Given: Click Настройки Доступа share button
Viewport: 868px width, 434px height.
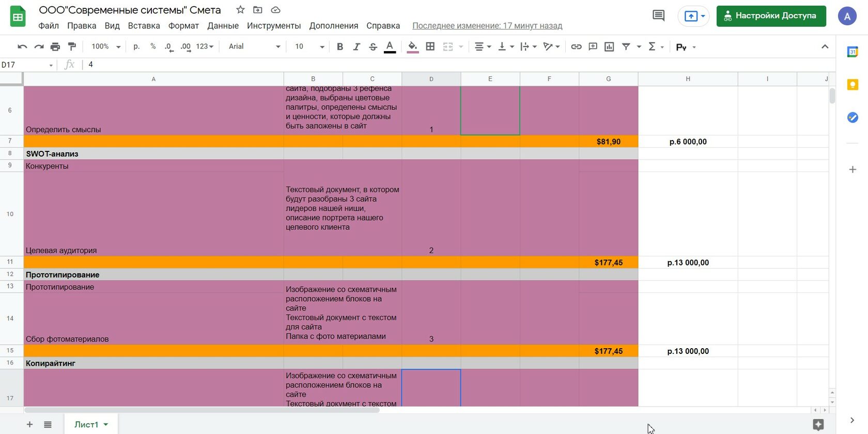Looking at the screenshot, I should pos(771,16).
